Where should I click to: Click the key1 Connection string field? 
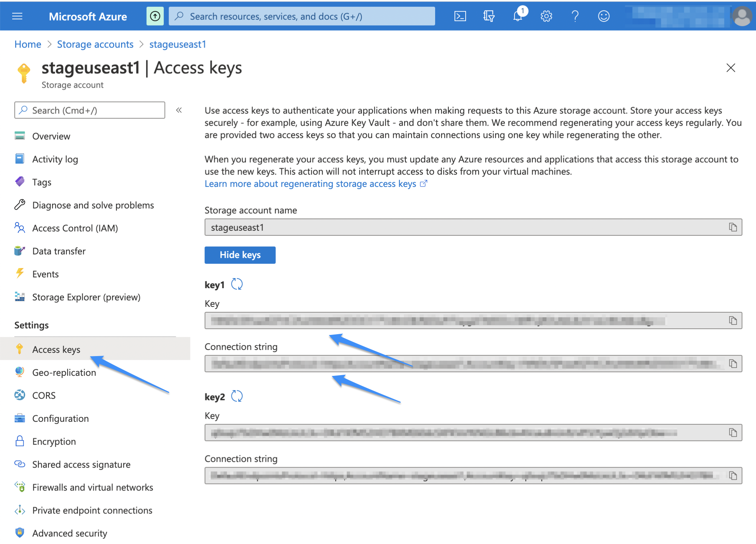(x=473, y=364)
